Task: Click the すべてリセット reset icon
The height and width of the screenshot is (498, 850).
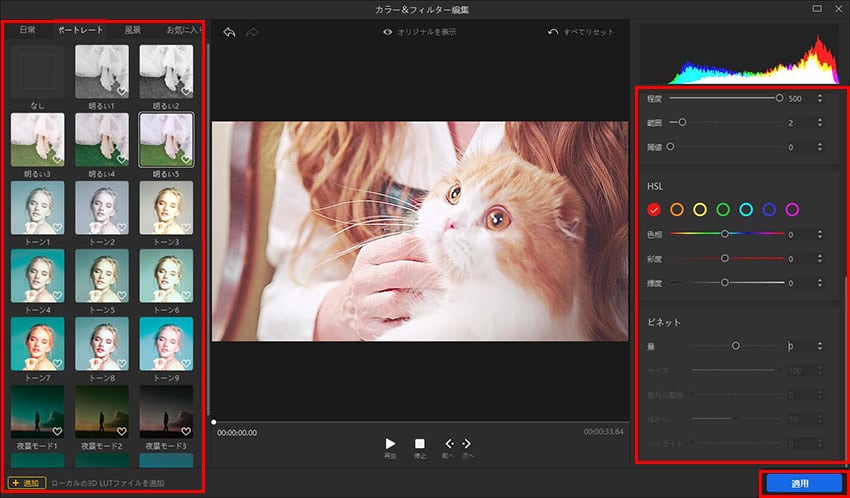Action: [x=553, y=32]
